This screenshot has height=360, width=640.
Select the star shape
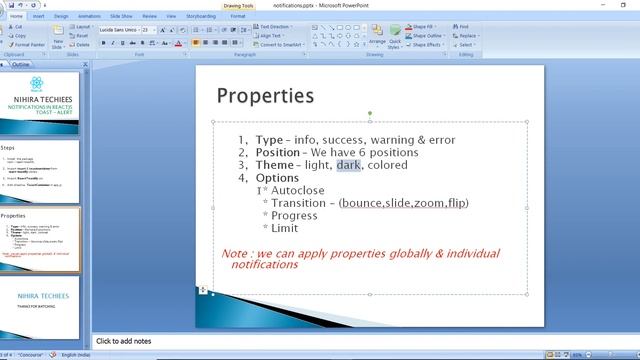[356, 44]
